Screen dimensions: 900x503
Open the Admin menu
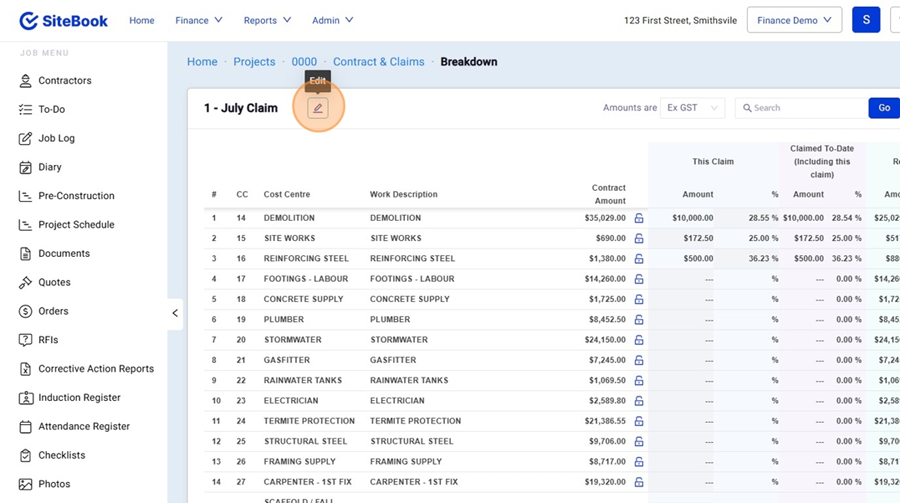pyautogui.click(x=332, y=21)
